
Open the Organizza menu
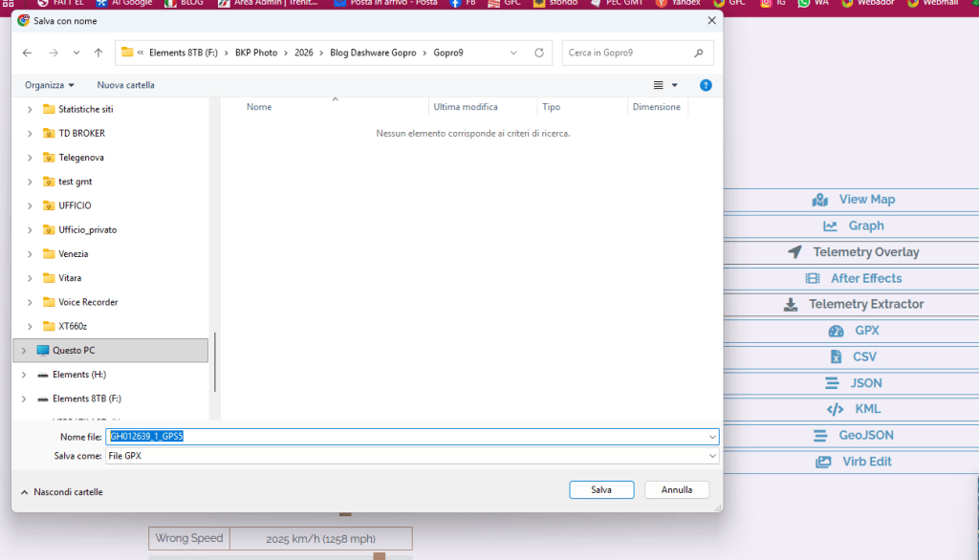pos(50,85)
